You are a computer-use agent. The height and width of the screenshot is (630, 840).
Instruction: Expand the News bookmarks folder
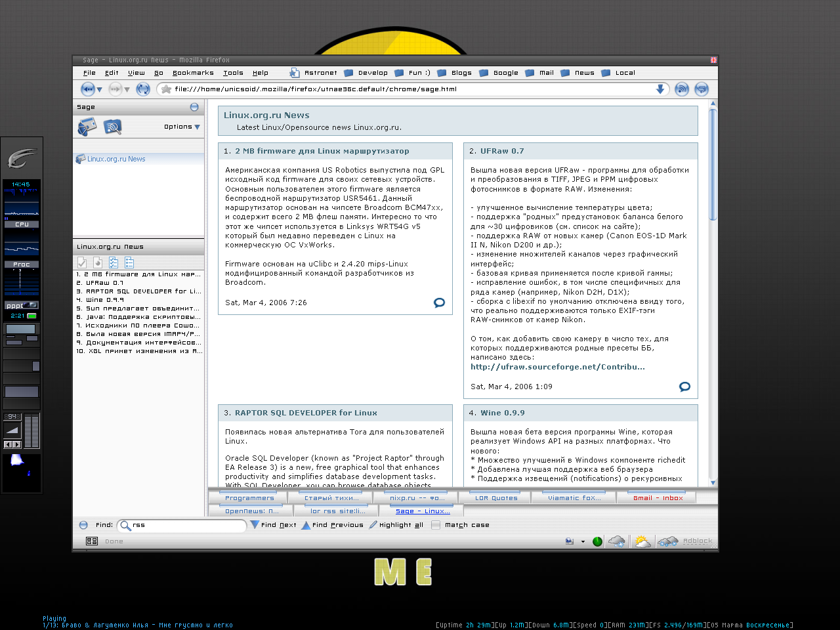point(577,73)
